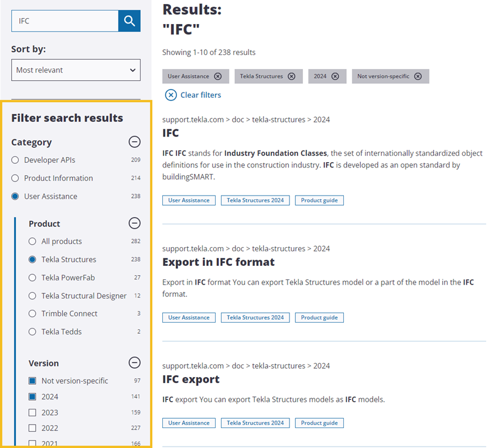Choose the Tekla PowerFab product radio
498x448 pixels.
[x=32, y=278]
